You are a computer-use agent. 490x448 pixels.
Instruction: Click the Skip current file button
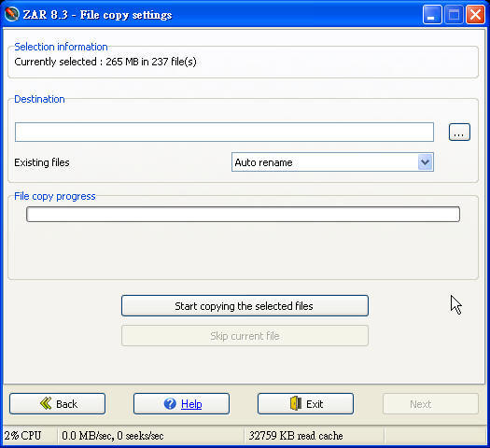245,336
